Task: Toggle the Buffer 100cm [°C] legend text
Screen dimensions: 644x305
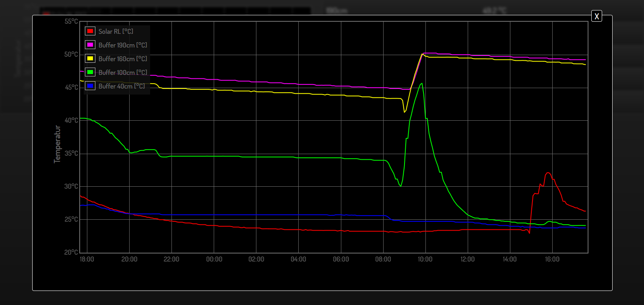Action: click(x=123, y=72)
